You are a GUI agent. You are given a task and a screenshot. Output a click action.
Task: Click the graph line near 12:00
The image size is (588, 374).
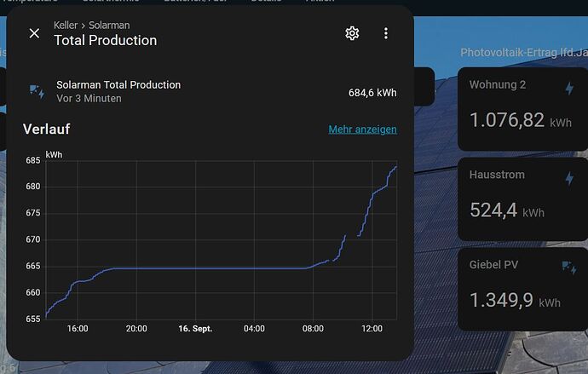coord(372,195)
